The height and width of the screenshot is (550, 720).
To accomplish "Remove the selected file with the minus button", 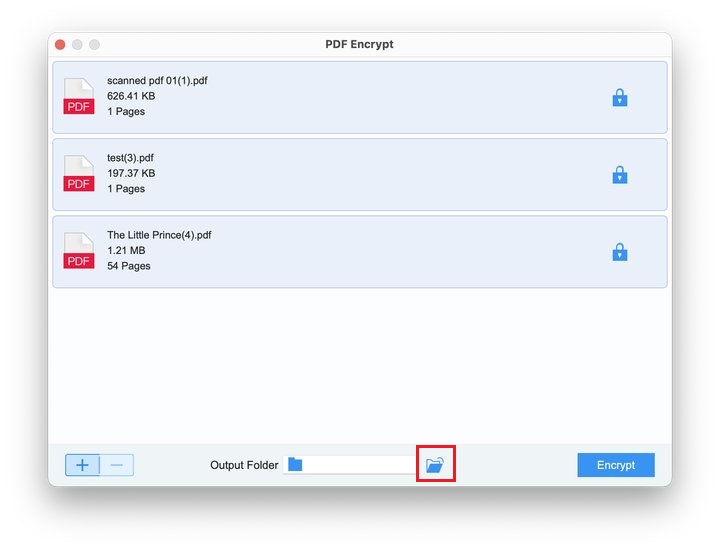I will 117,465.
